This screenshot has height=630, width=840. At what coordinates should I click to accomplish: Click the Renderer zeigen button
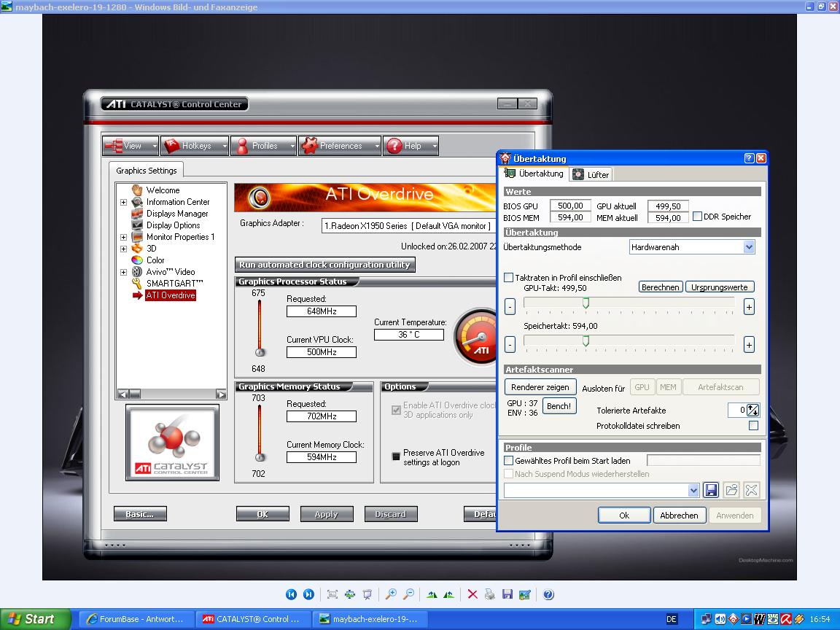click(540, 386)
